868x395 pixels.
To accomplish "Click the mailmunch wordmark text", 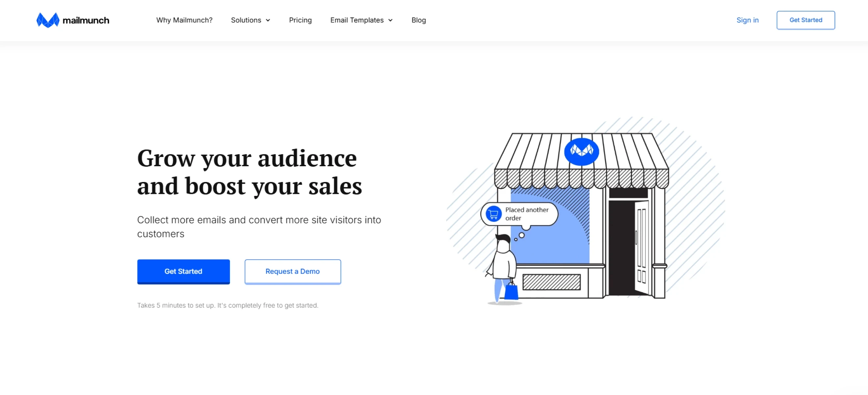I will (x=86, y=21).
